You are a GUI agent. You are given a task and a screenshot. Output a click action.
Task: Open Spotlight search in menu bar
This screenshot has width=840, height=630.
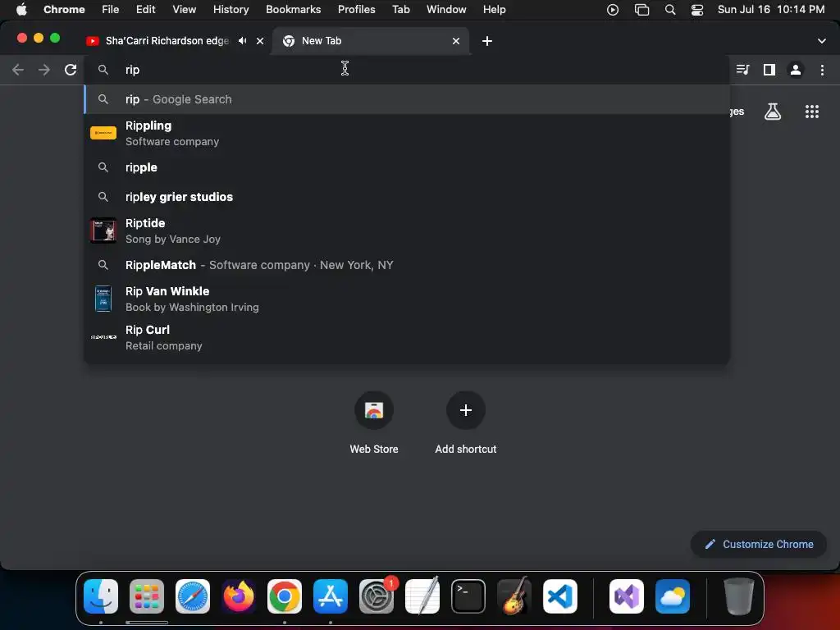[x=669, y=10]
